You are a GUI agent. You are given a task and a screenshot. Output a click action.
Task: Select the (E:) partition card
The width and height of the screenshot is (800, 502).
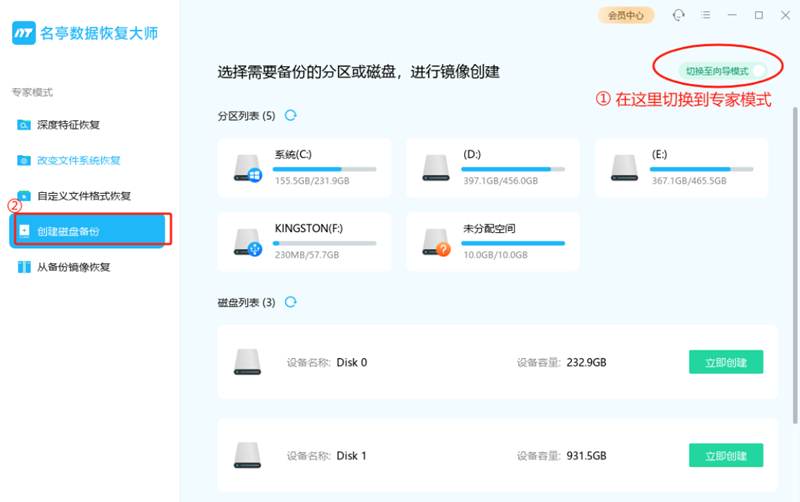(682, 167)
